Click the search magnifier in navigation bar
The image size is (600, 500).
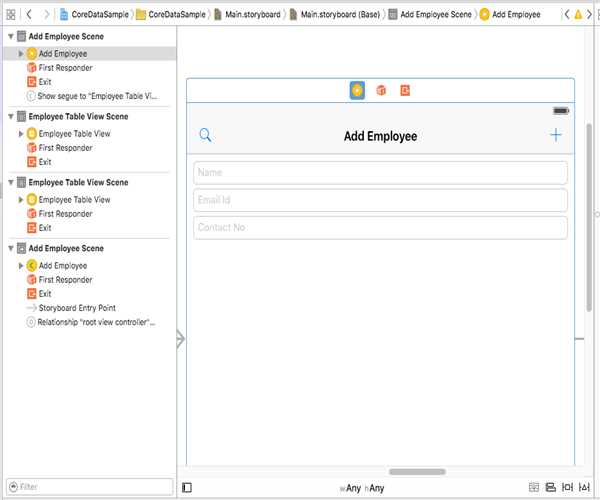tap(205, 136)
